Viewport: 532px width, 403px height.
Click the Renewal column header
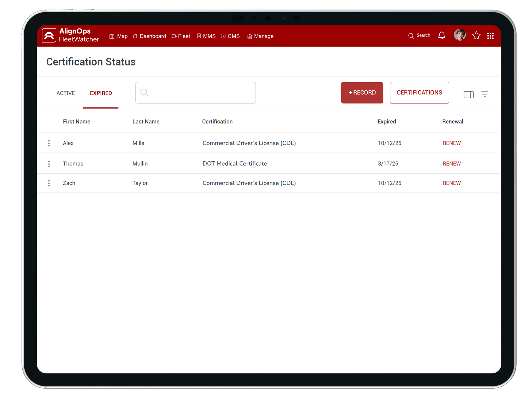[x=452, y=121]
